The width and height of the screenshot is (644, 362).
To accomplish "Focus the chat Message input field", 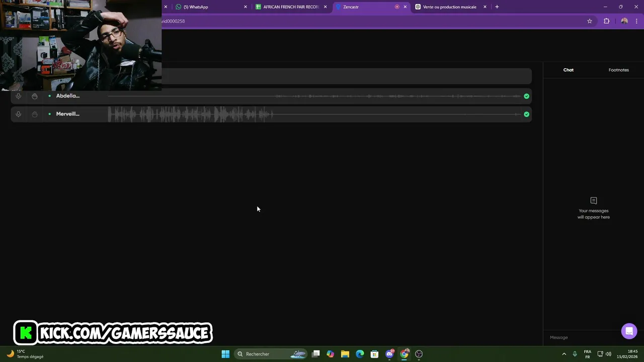I will 581,337.
